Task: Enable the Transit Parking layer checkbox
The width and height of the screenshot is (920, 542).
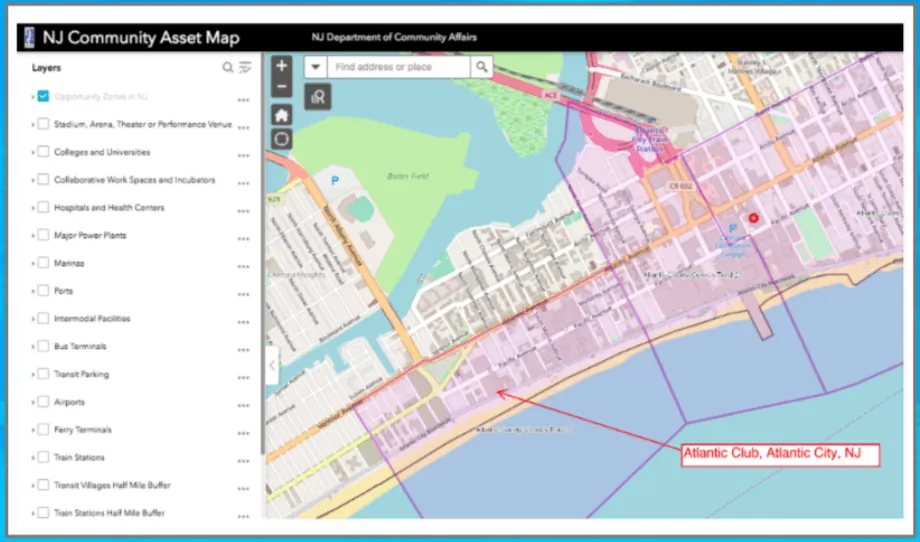Action: coord(43,374)
